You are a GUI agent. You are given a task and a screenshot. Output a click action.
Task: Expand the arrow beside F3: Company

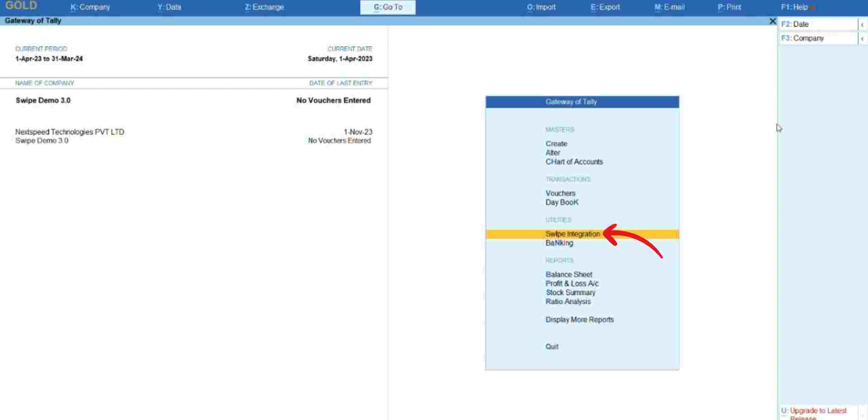(862, 38)
